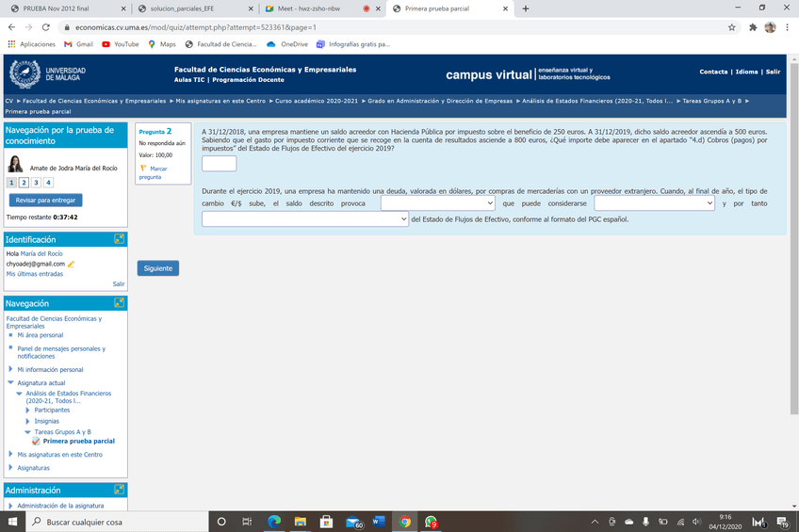The width and height of the screenshot is (799, 532).
Task: Click Universidad de Málaga logo
Action: (x=47, y=74)
